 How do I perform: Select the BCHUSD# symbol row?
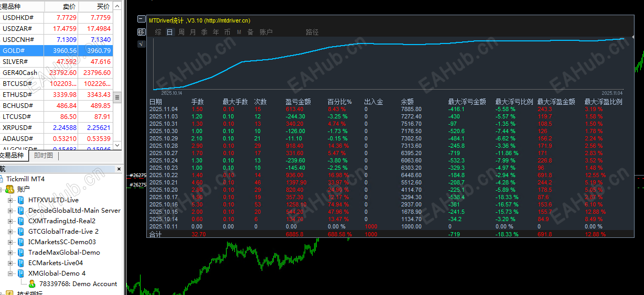[57, 105]
